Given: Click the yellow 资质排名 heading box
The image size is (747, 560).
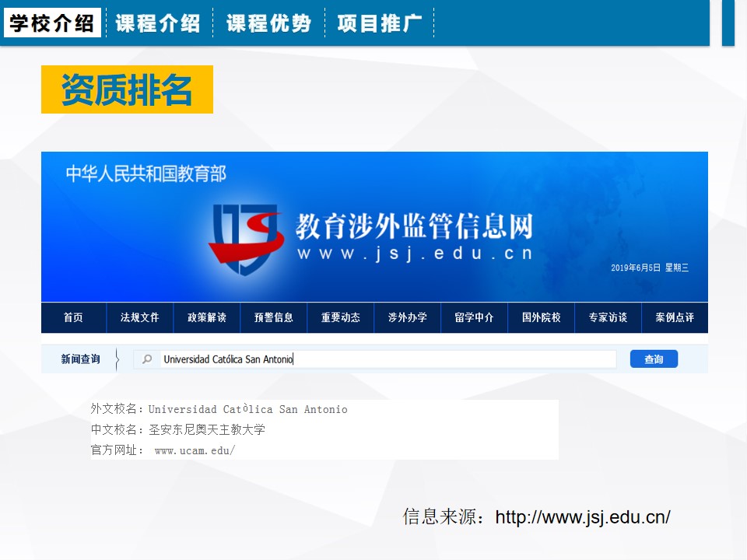Looking at the screenshot, I should (x=127, y=89).
